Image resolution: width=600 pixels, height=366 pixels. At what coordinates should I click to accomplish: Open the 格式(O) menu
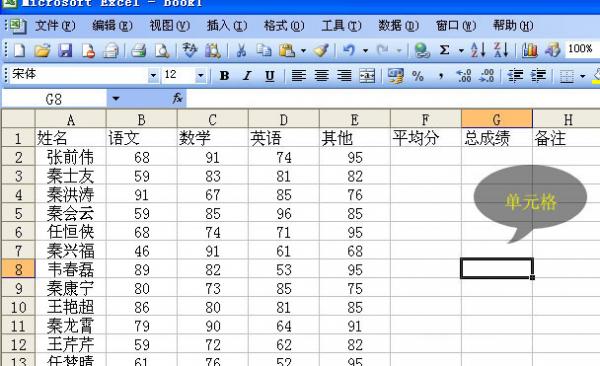point(284,26)
